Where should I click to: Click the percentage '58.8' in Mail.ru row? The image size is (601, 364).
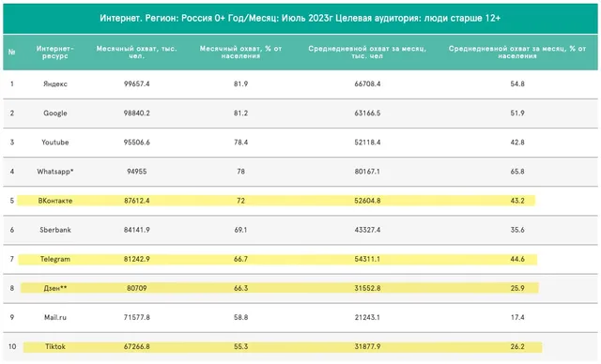[x=240, y=317]
